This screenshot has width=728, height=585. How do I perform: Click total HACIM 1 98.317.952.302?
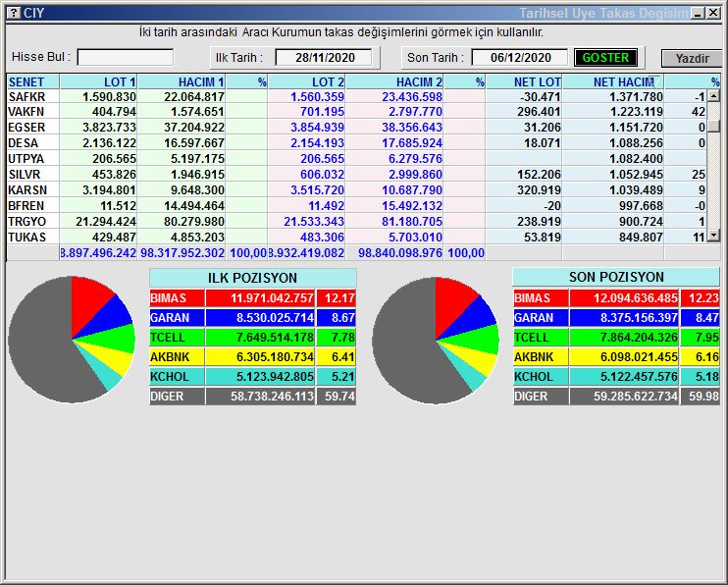pyautogui.click(x=182, y=253)
